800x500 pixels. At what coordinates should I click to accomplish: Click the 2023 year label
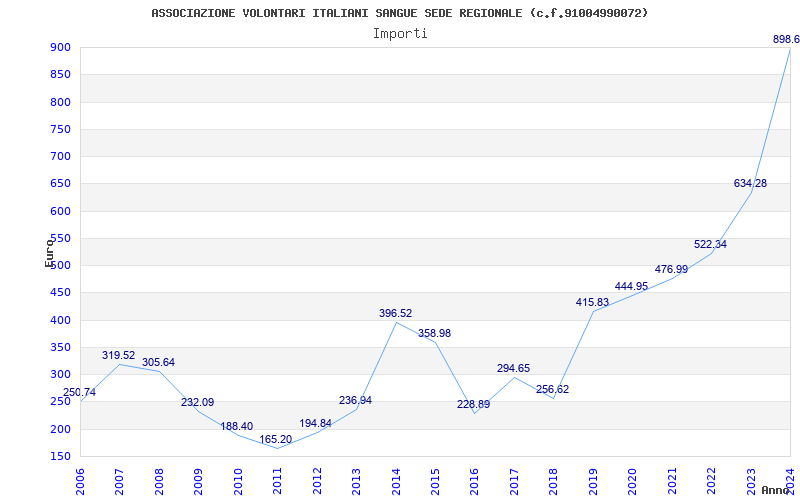pos(751,482)
